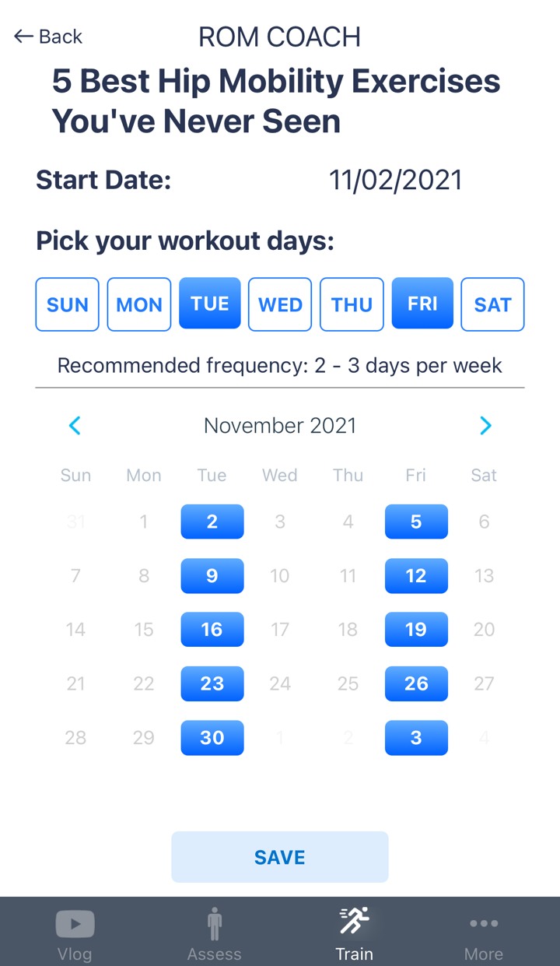Image resolution: width=560 pixels, height=966 pixels.
Task: Toggle SUN workout day
Action: pos(68,304)
